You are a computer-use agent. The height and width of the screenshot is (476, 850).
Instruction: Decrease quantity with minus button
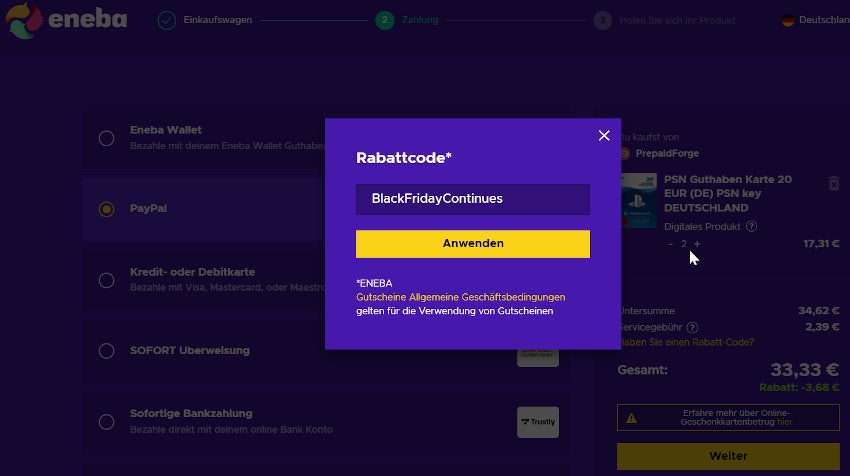point(671,244)
